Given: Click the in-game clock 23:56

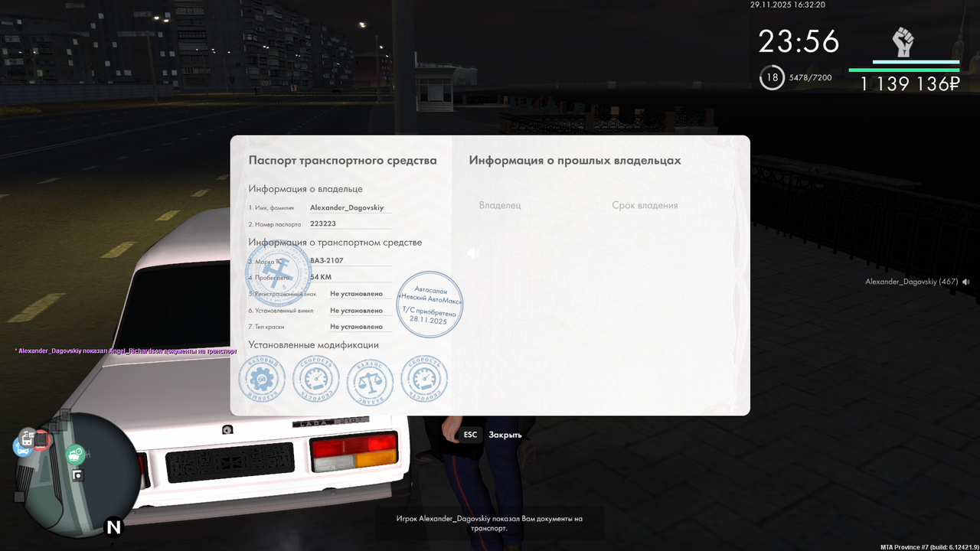Looking at the screenshot, I should (799, 41).
